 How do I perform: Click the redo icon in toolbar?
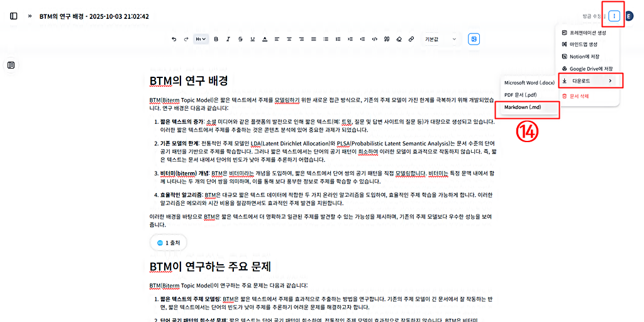point(186,39)
